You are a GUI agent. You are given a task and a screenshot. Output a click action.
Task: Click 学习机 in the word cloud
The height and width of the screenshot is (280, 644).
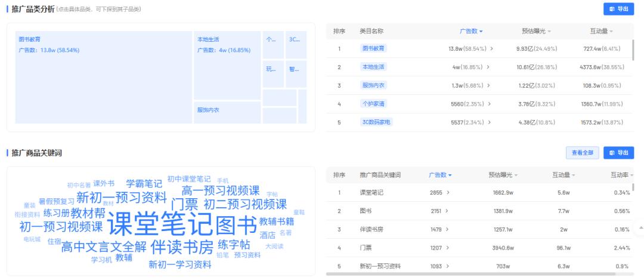tap(101, 260)
